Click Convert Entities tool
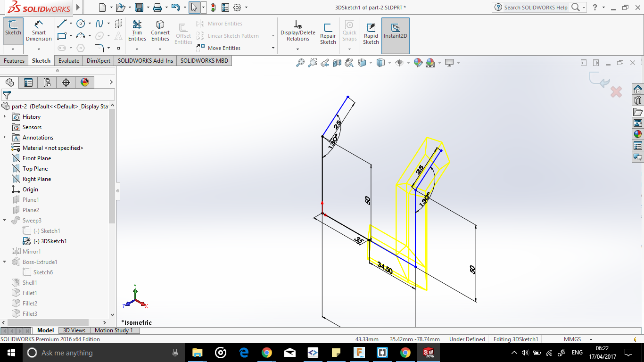 coord(160,31)
